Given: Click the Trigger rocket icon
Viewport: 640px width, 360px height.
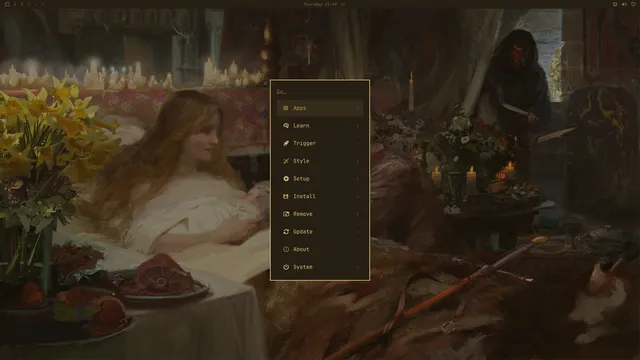Looking at the screenshot, I should click(x=286, y=143).
